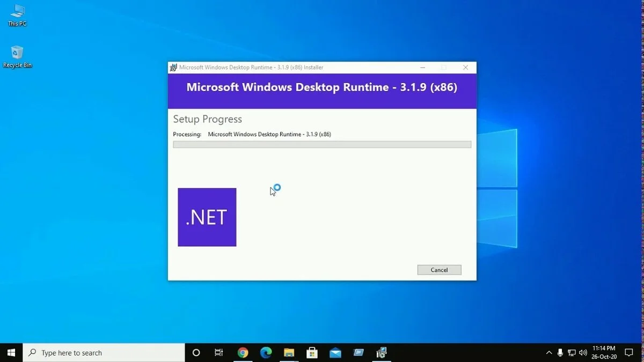
Task: Open the Action Center notifications
Action: tap(630, 353)
